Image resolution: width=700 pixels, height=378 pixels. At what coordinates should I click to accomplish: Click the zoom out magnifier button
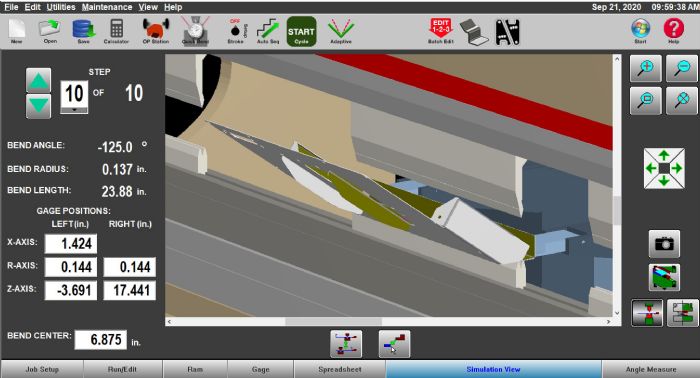click(682, 68)
